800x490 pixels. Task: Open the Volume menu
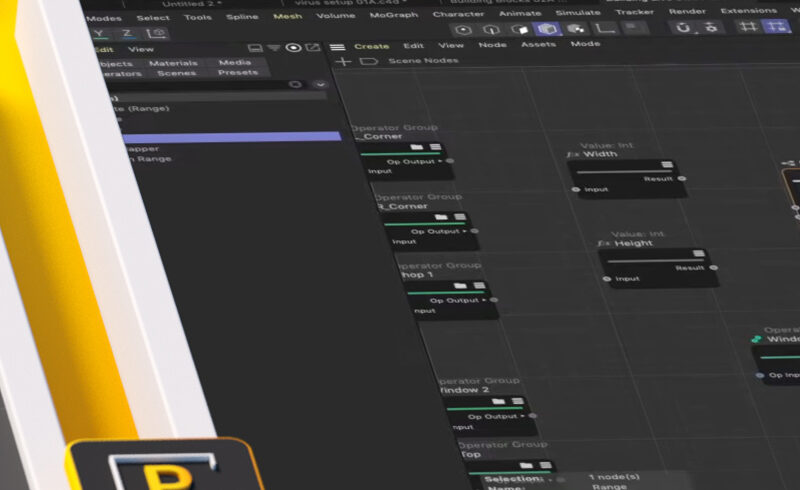336,16
